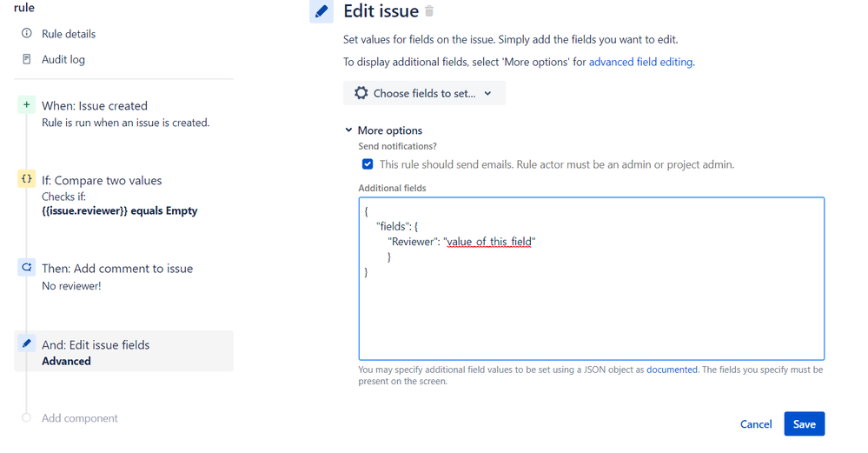The height and width of the screenshot is (453, 868).
Task: Uncheck the send emails notification checkbox
Action: [x=368, y=164]
